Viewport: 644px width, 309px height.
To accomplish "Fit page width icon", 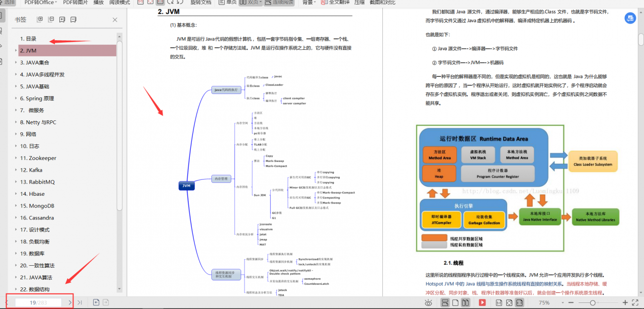I will point(519,302).
